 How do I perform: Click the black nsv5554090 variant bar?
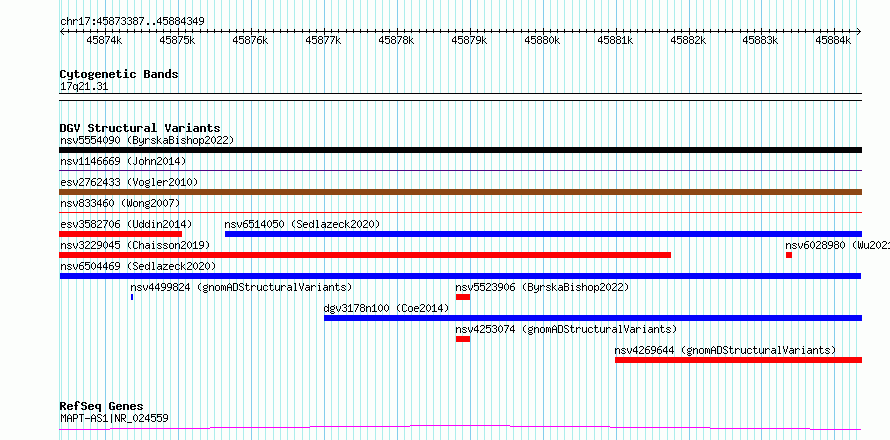pyautogui.click(x=460, y=150)
